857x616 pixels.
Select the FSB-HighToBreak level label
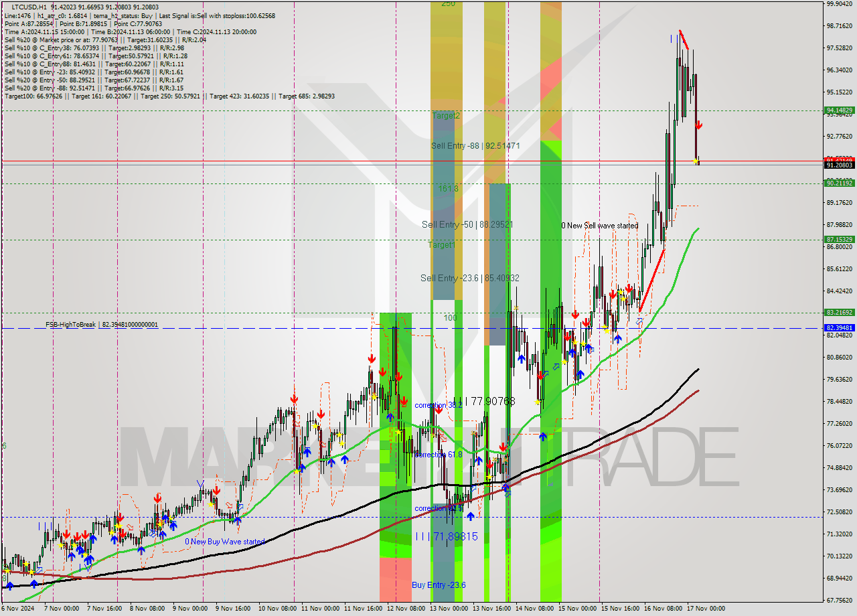(102, 325)
